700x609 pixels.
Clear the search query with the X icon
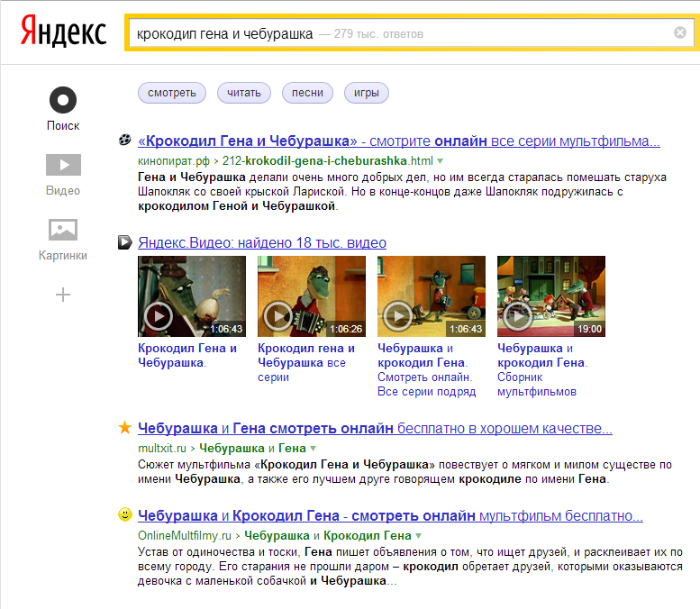(680, 32)
